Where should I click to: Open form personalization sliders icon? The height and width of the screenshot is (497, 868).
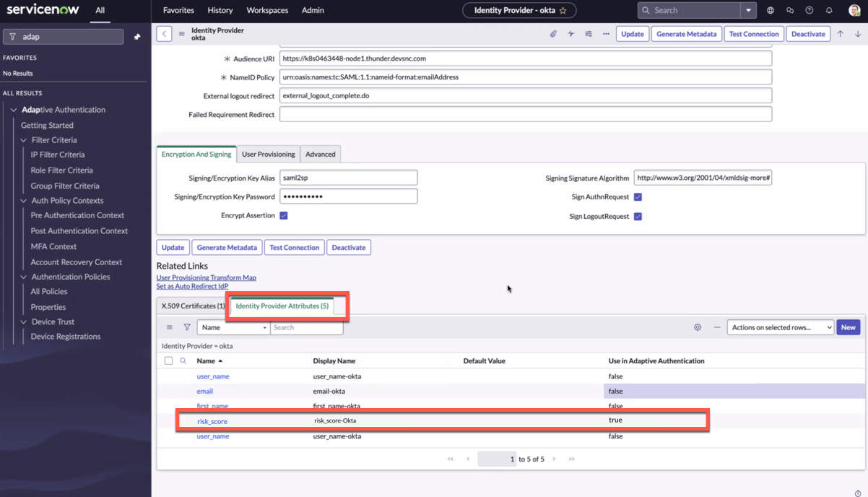(x=589, y=34)
